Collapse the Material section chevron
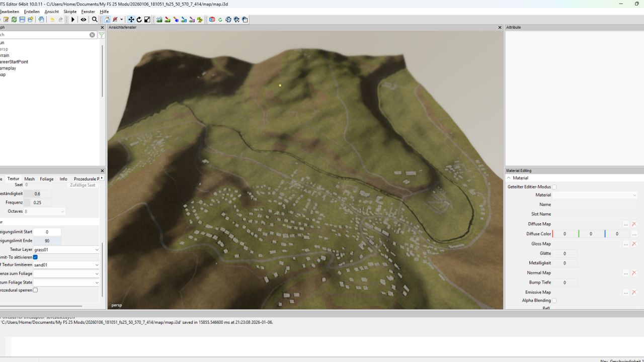This screenshot has height=362, width=644. [x=509, y=178]
